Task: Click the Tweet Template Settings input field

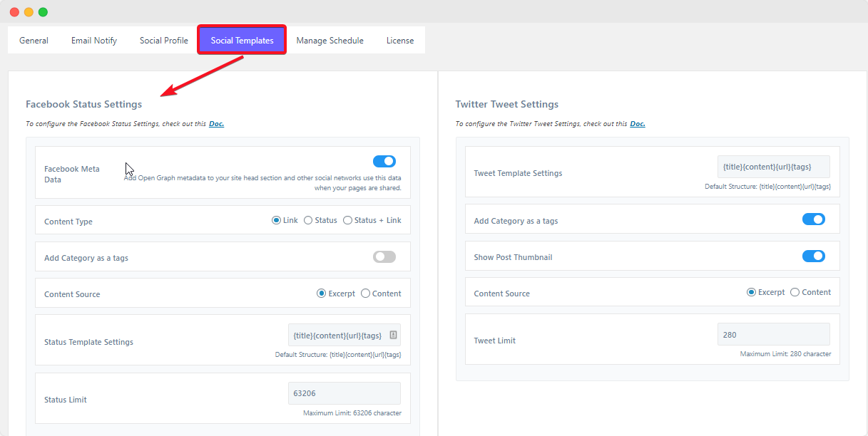Action: pos(774,167)
